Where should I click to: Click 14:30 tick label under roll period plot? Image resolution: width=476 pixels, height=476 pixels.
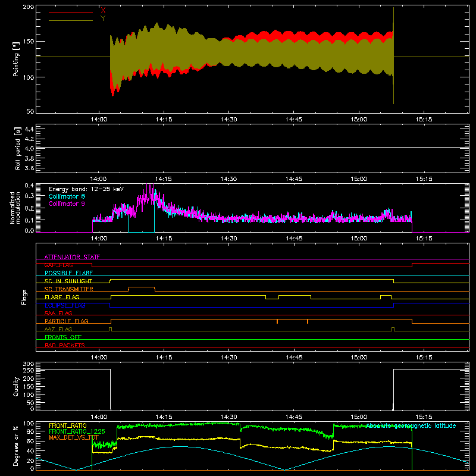tap(228, 179)
